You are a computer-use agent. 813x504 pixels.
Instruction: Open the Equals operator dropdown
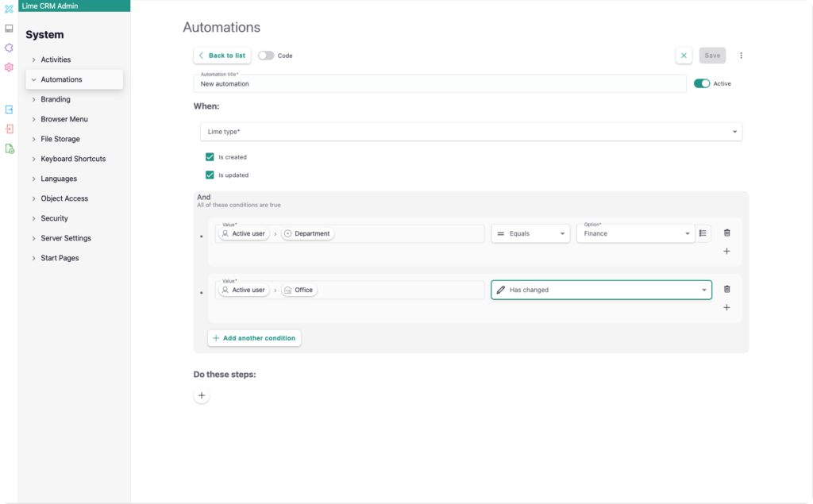530,233
